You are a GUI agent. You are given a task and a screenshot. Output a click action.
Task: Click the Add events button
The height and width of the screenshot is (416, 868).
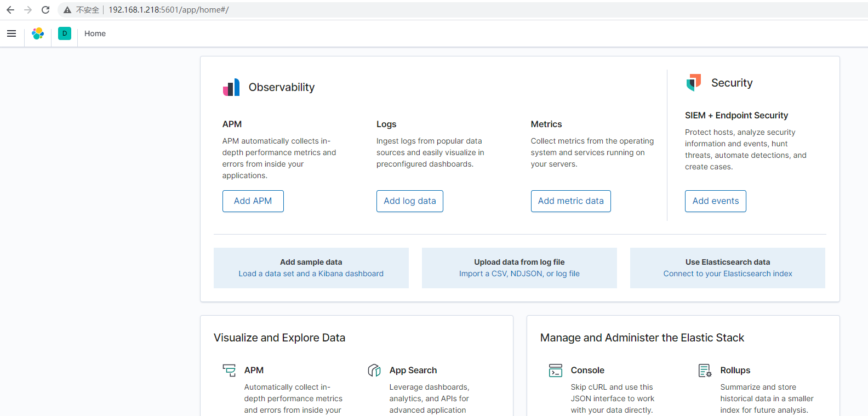(715, 201)
